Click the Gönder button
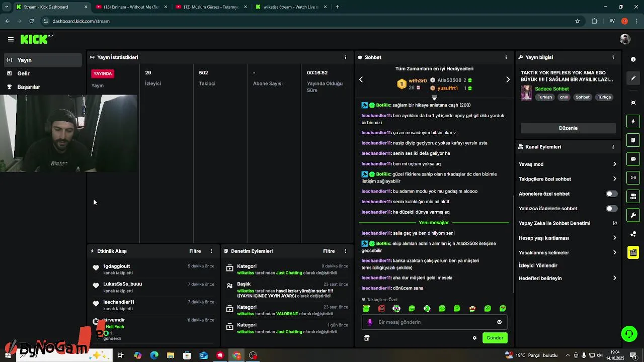This screenshot has height=362, width=644. pos(495,338)
